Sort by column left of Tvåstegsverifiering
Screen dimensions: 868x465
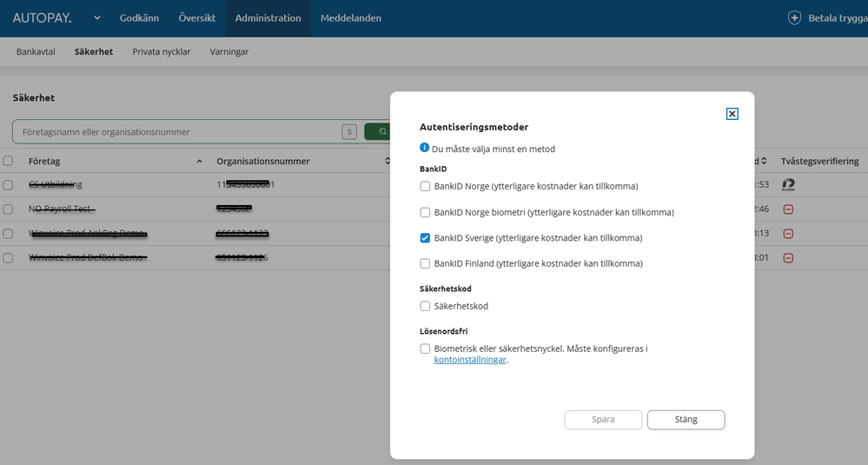click(x=764, y=161)
